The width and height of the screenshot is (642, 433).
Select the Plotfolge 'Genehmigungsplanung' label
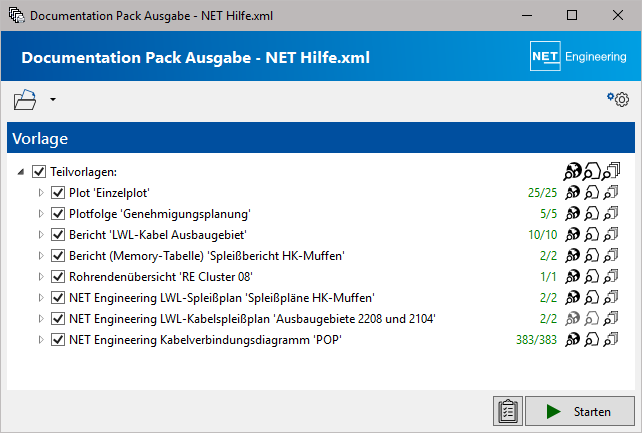click(160, 214)
